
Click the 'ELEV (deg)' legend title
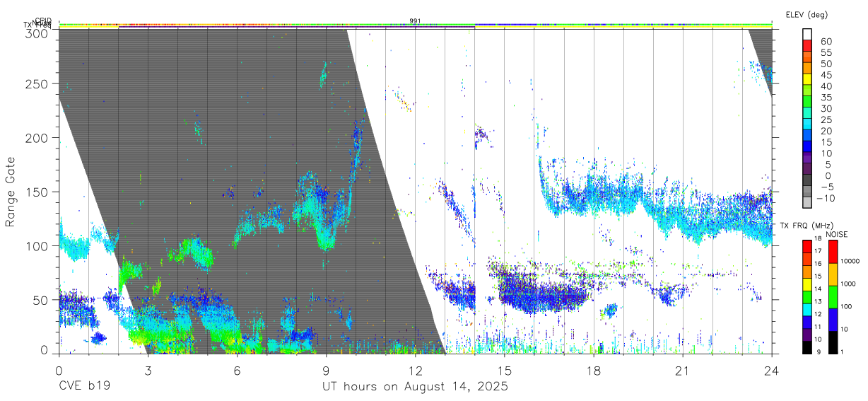tap(807, 14)
